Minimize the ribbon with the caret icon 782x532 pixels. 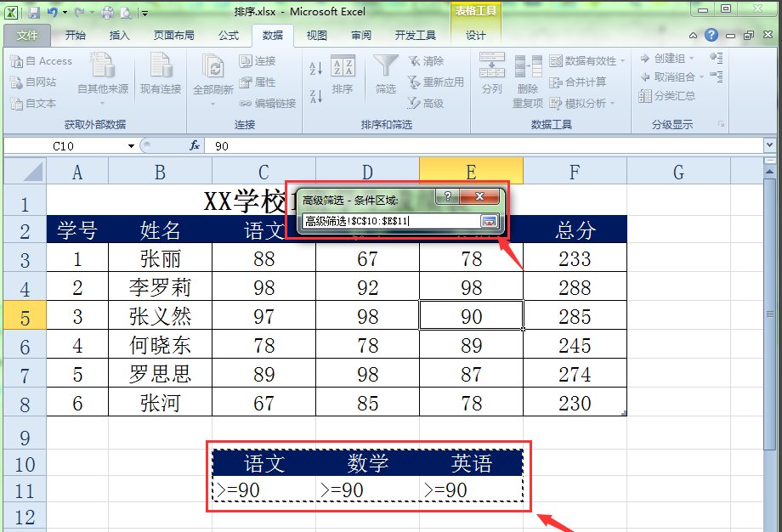(694, 36)
